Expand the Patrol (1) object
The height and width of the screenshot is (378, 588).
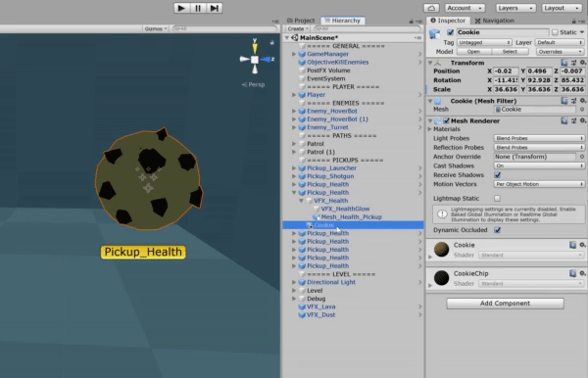294,152
